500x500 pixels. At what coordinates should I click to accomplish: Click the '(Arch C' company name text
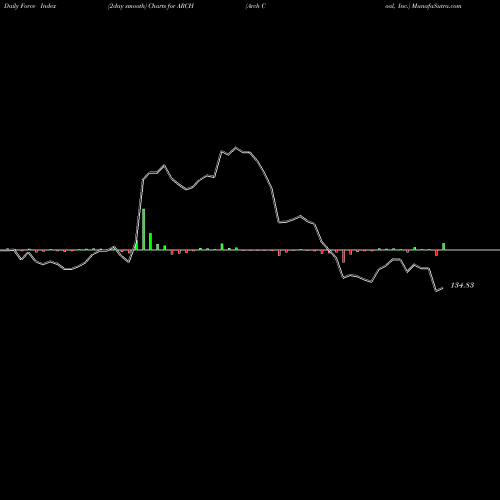pos(255,6)
